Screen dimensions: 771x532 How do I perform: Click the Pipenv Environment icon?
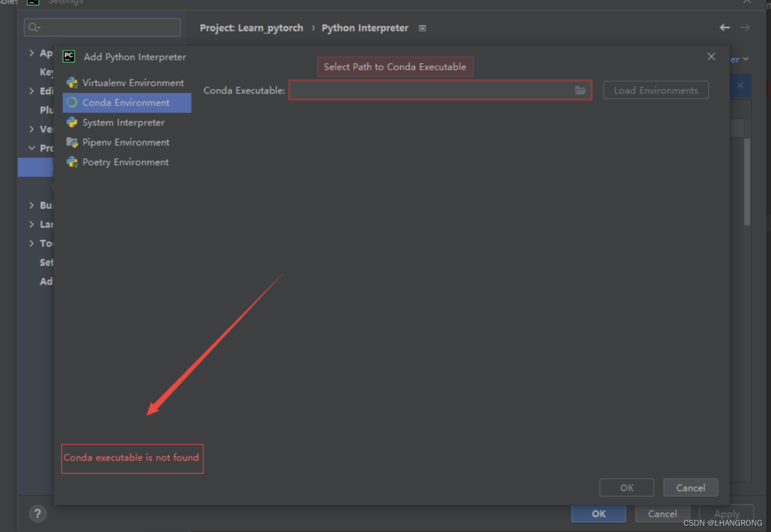(x=72, y=142)
